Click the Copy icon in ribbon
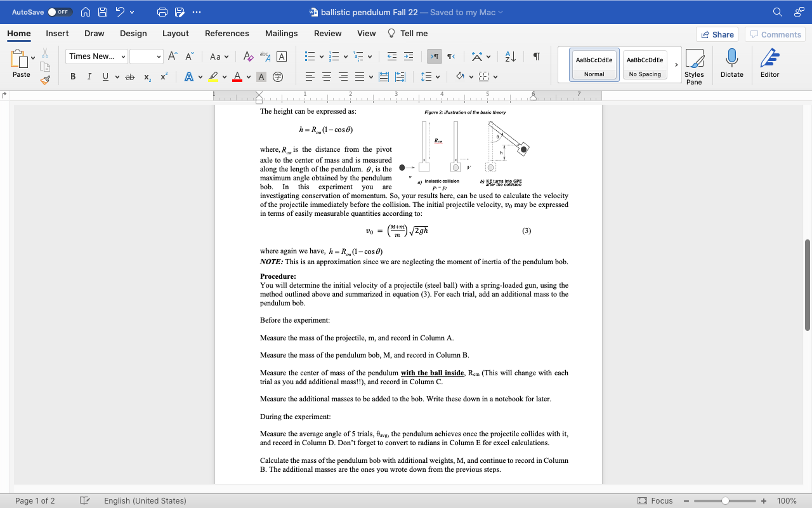This screenshot has width=812, height=508. coord(45,67)
